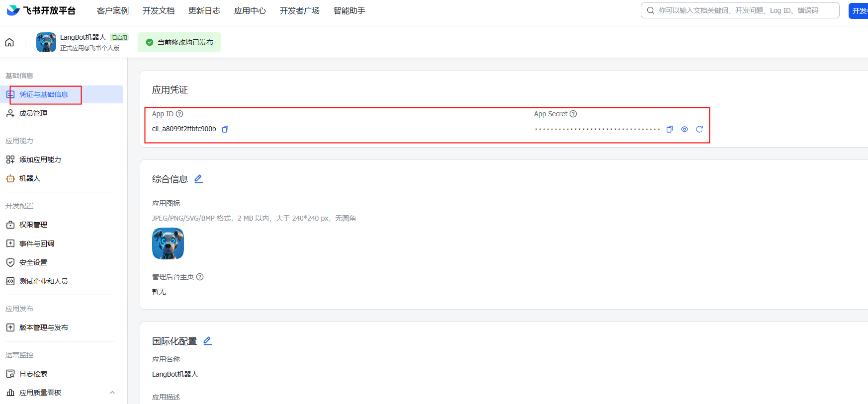Open 开发文档 in top navigation

pos(159,10)
